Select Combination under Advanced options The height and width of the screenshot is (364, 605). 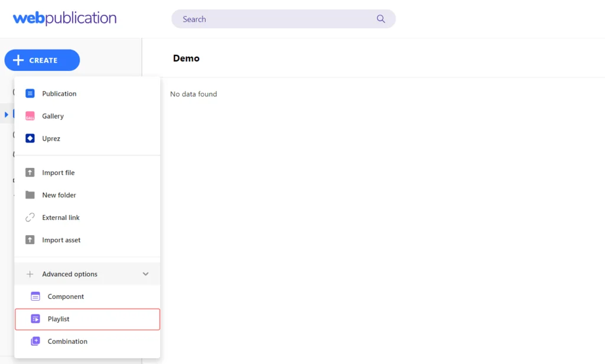(x=87, y=341)
